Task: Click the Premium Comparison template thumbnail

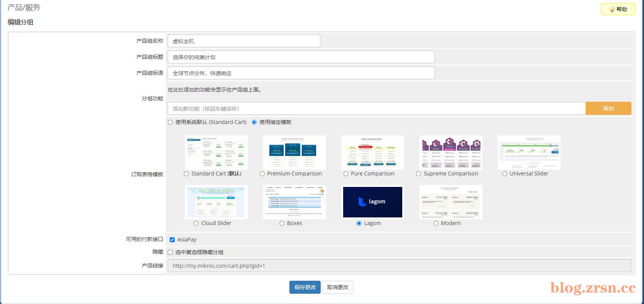Action: click(294, 153)
